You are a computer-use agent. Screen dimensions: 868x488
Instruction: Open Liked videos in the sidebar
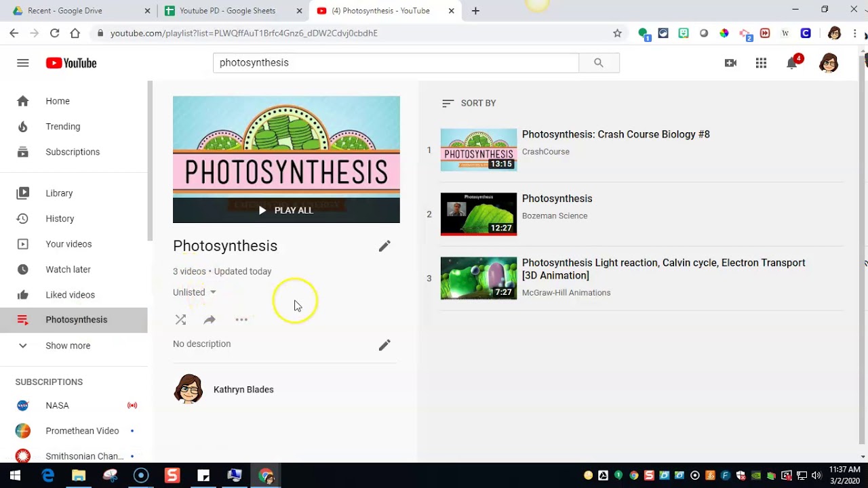(74, 295)
